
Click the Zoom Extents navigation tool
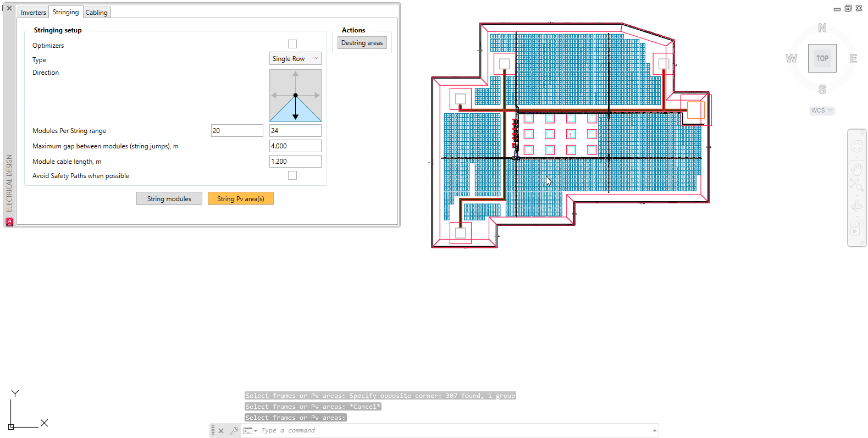[x=857, y=184]
